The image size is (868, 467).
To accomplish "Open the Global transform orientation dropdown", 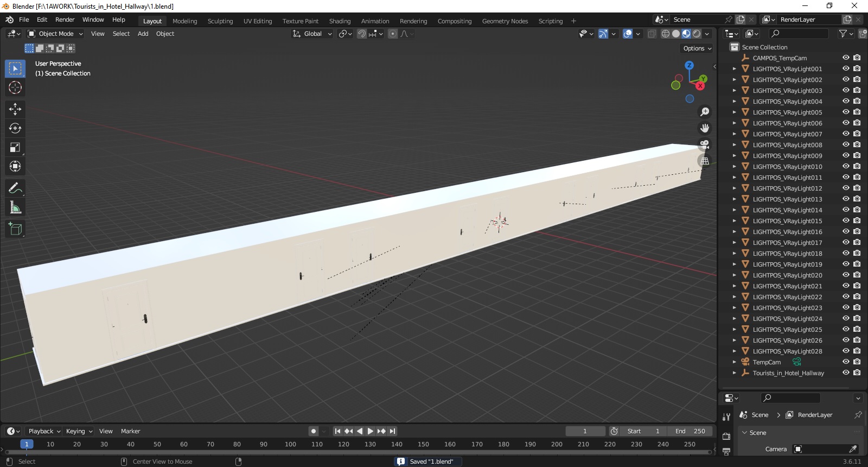I will pyautogui.click(x=312, y=34).
